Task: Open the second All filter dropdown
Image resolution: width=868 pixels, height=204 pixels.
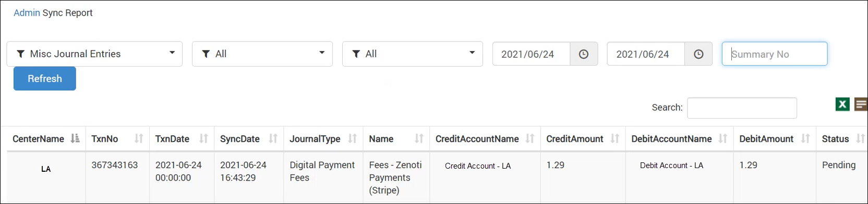Action: point(413,54)
